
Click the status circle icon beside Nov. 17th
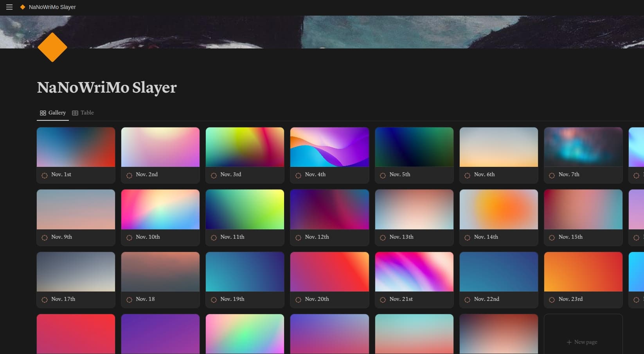pyautogui.click(x=45, y=300)
